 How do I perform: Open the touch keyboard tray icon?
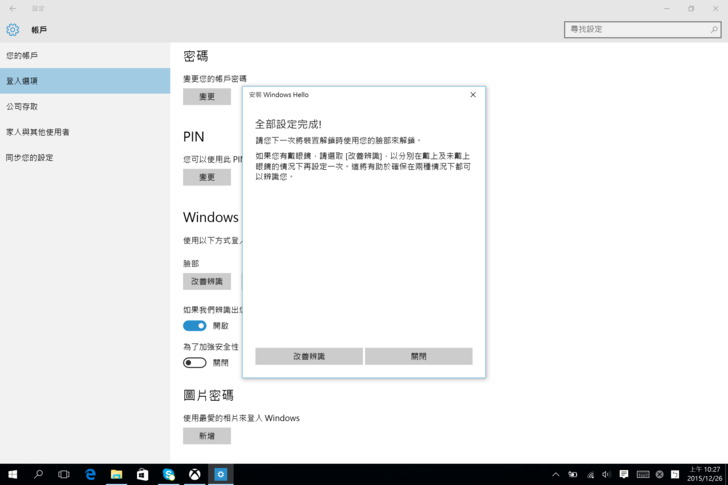pyautogui.click(x=643, y=474)
